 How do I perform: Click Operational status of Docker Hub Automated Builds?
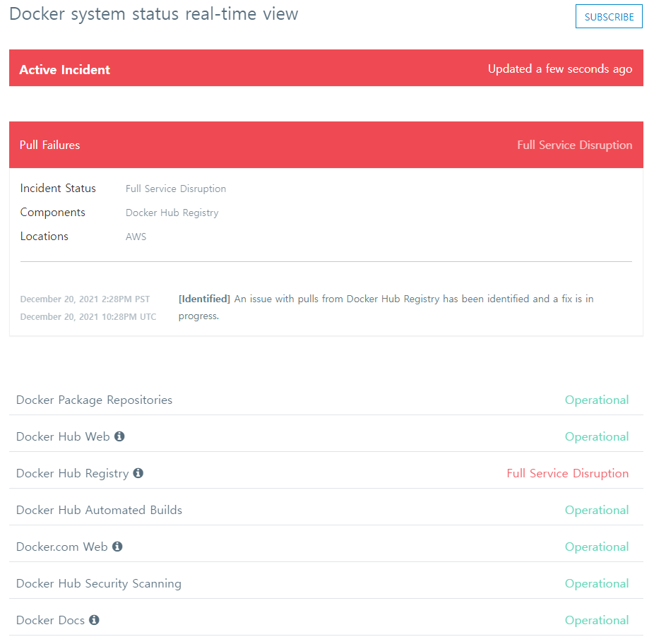tap(597, 510)
